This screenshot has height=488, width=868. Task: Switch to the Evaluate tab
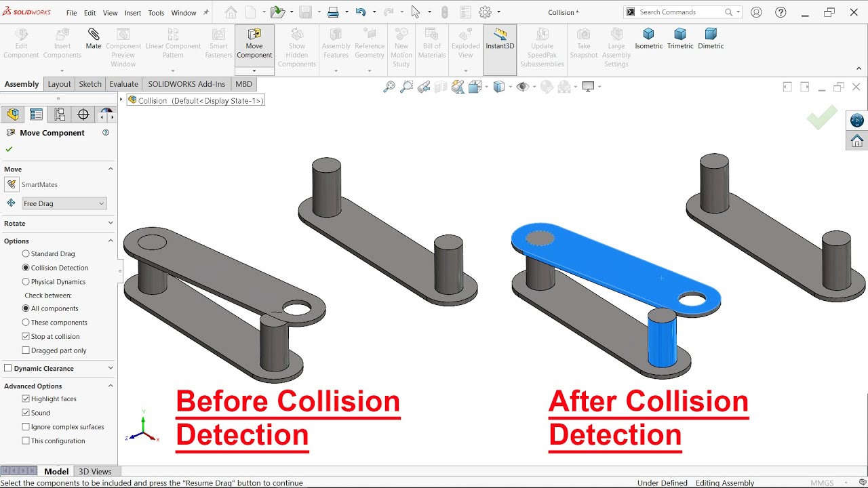[x=123, y=84]
